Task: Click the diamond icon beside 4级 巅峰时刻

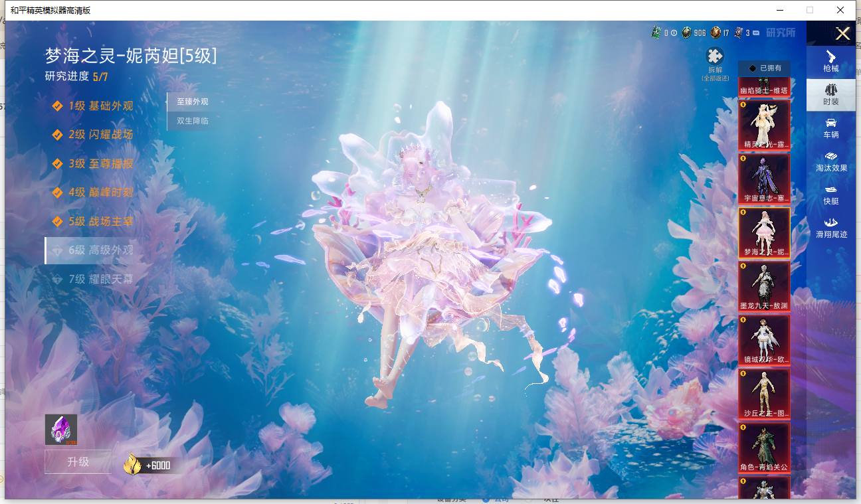Action: (58, 192)
